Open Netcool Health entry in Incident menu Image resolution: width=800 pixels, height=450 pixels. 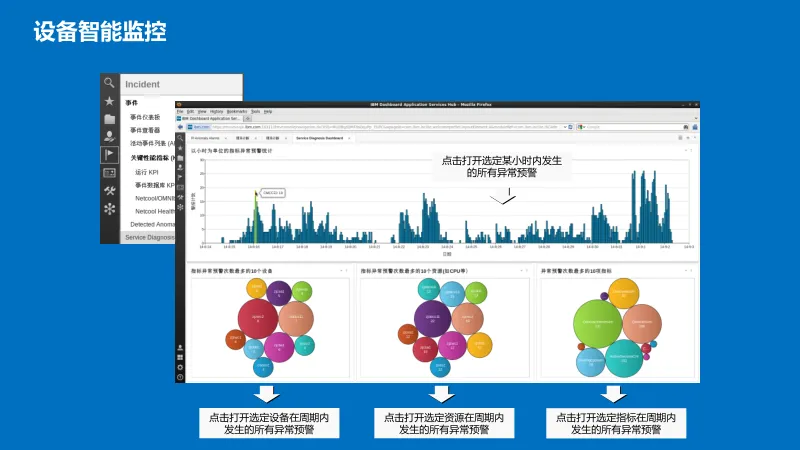(x=155, y=211)
